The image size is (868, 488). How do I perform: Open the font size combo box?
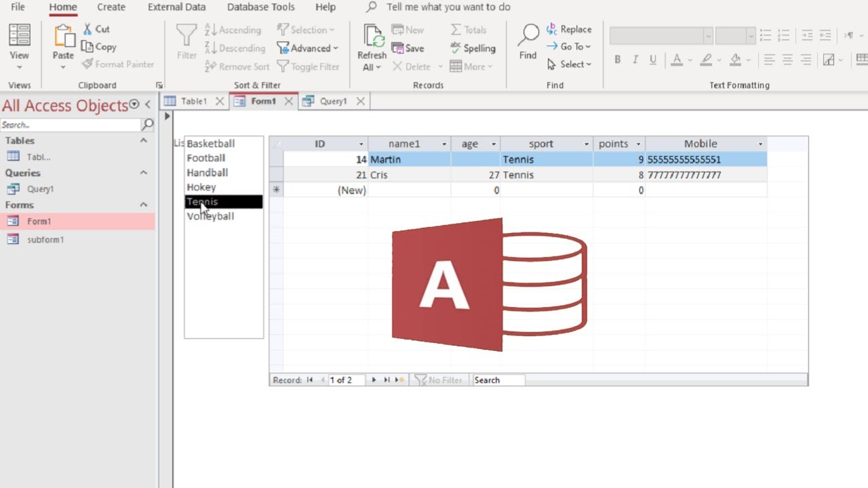(x=751, y=35)
